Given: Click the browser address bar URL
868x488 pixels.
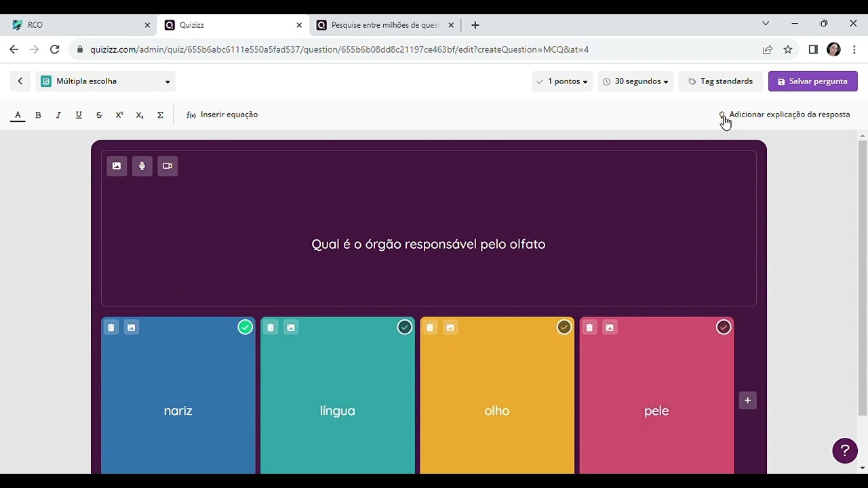Looking at the screenshot, I should (339, 49).
